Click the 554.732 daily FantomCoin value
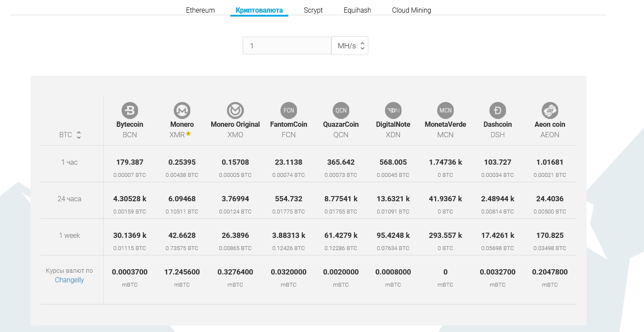The image size is (644, 332). (289, 199)
